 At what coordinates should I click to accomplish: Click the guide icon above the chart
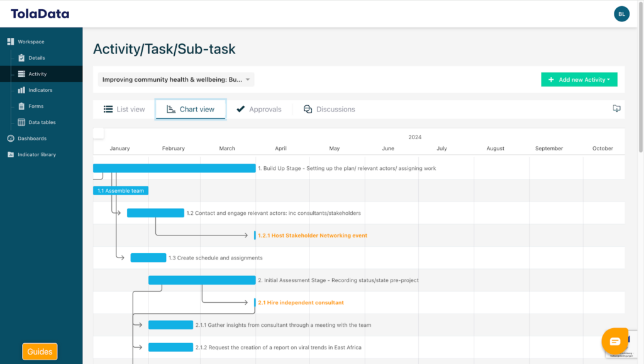[616, 109]
